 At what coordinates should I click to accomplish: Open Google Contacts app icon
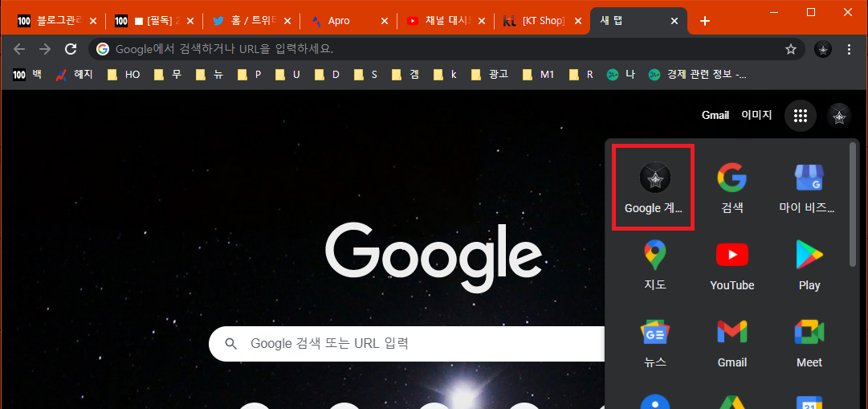tap(654, 403)
